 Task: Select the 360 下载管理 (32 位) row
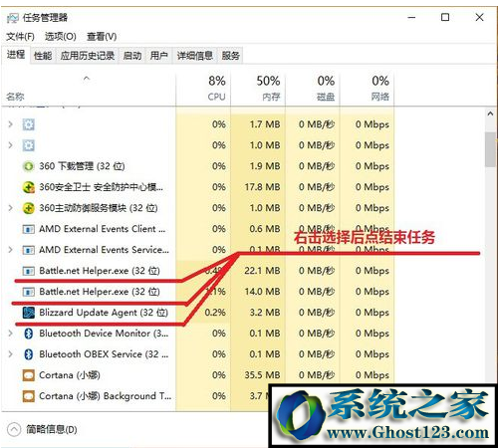198,166
